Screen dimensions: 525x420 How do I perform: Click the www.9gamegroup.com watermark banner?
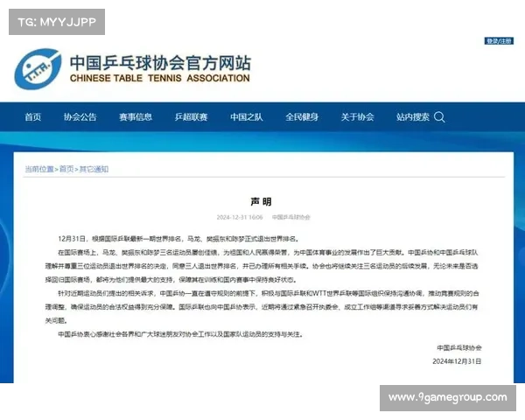[447, 398]
